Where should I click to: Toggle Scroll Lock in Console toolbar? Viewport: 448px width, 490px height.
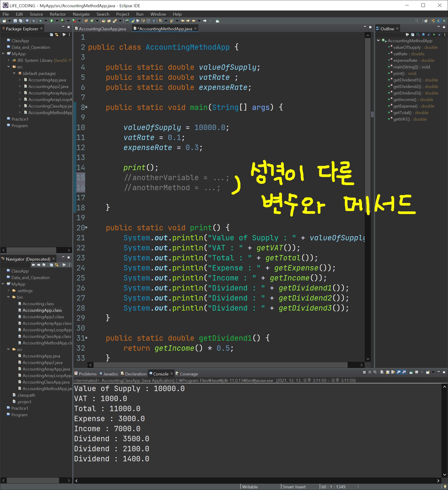(x=388, y=372)
